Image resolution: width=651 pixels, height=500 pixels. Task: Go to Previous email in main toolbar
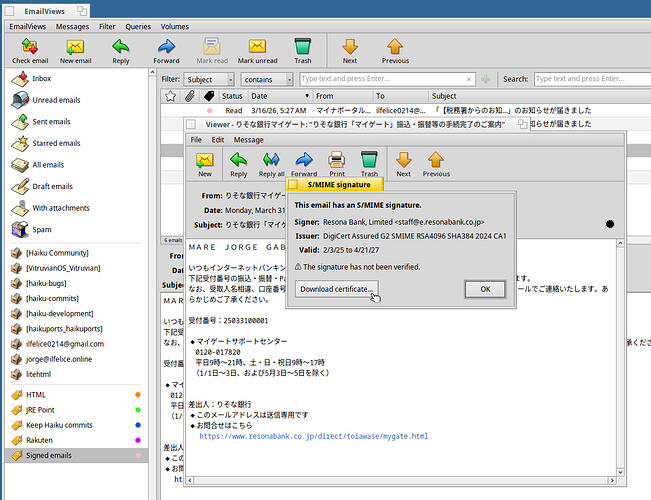pyautogui.click(x=395, y=51)
